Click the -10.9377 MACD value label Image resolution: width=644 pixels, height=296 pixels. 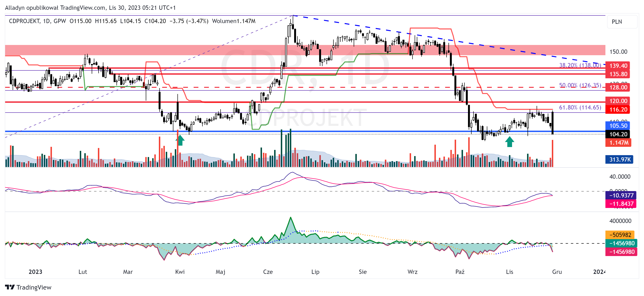[621, 196]
